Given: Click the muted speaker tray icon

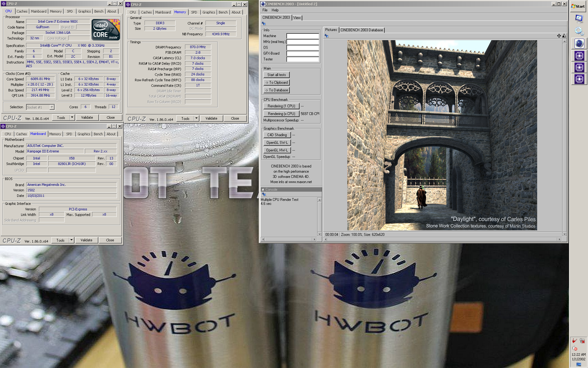Looking at the screenshot, I should tap(575, 348).
